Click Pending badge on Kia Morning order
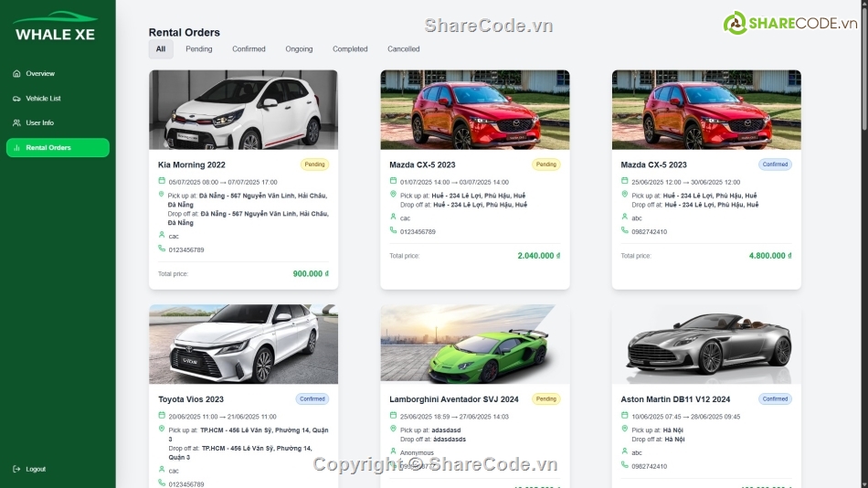The image size is (868, 488). coord(314,164)
